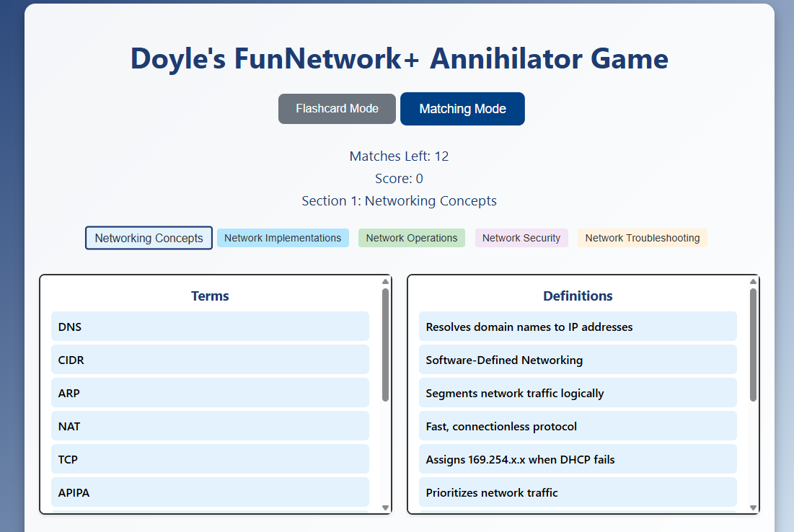
Task: Click the Definitions list scrollbar thumb
Action: click(x=753, y=345)
